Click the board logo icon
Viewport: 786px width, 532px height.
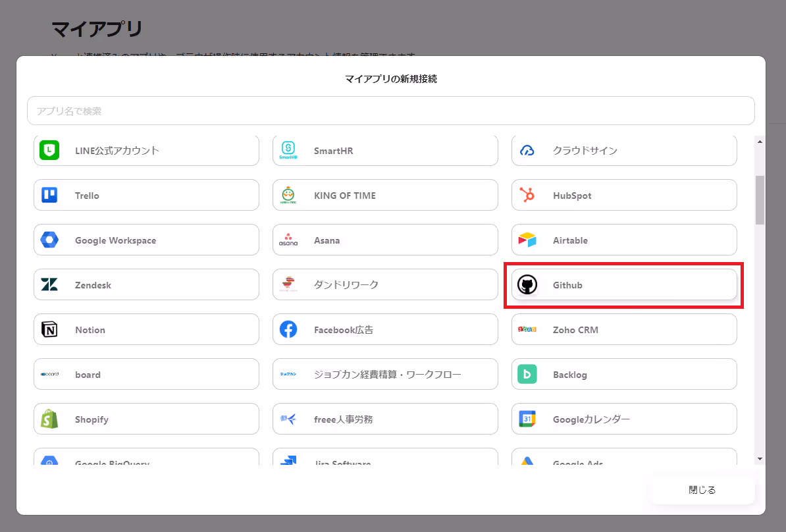pyautogui.click(x=49, y=374)
